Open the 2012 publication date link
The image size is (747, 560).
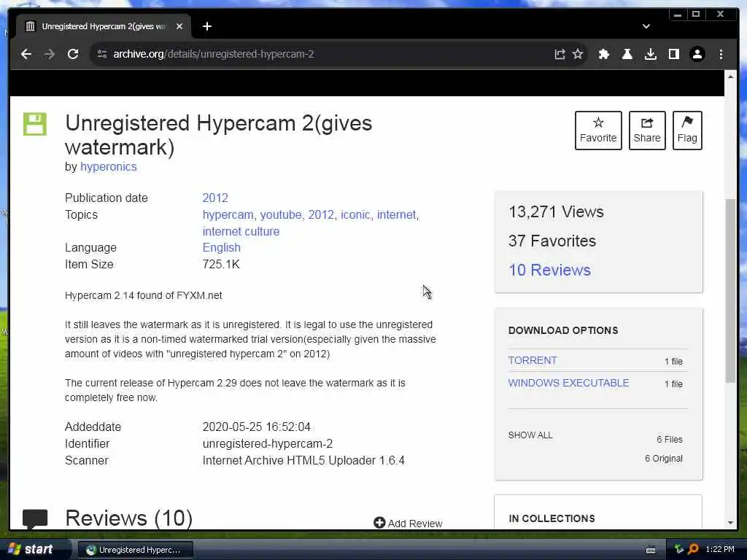point(215,198)
